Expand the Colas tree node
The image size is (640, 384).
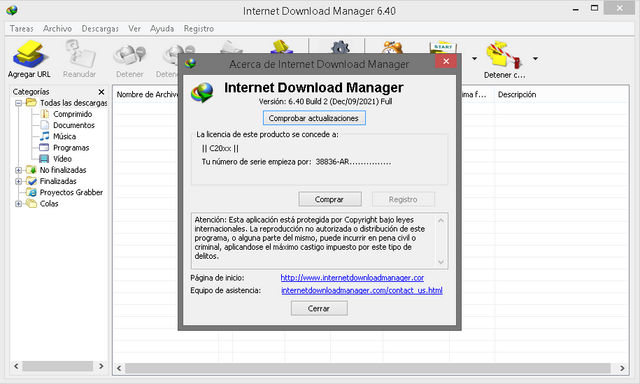18,204
